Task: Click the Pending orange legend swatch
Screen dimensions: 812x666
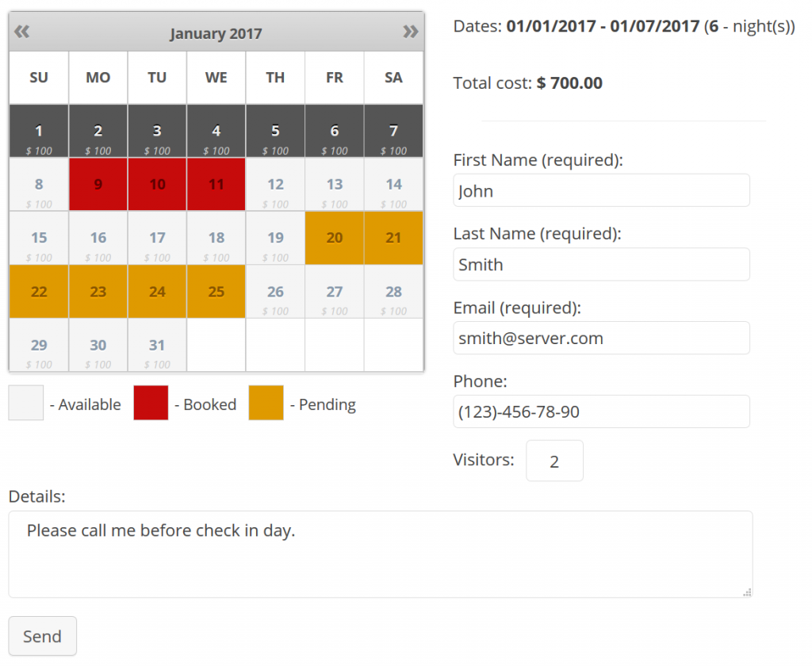Action: click(266, 403)
